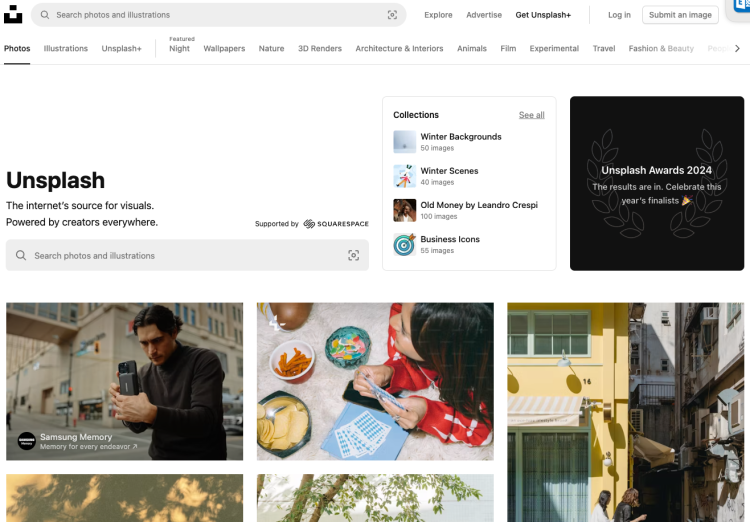Click the Submit an image button
The image size is (750, 522).
680,15
